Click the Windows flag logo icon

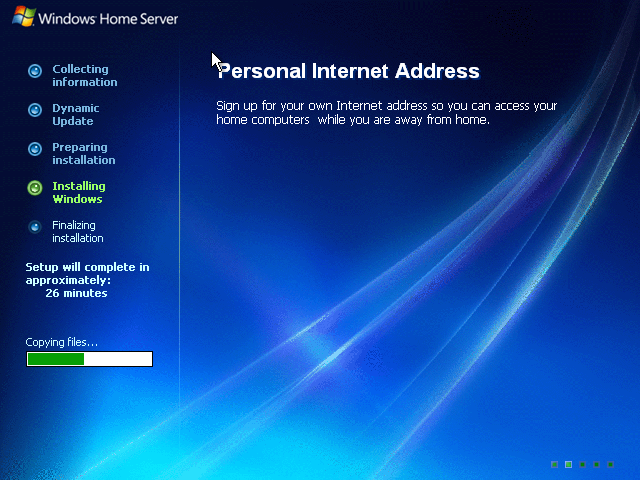tap(24, 16)
